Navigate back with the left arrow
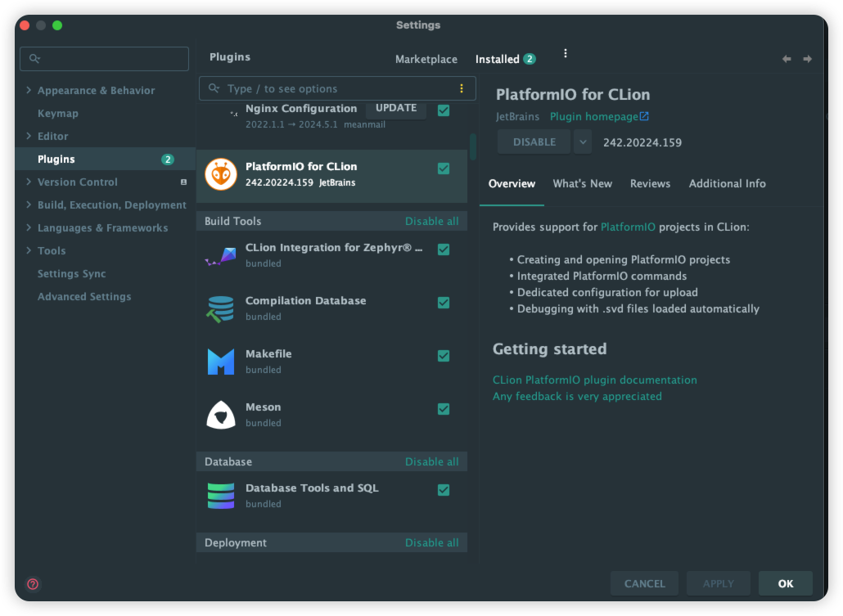The image size is (843, 616). (787, 59)
